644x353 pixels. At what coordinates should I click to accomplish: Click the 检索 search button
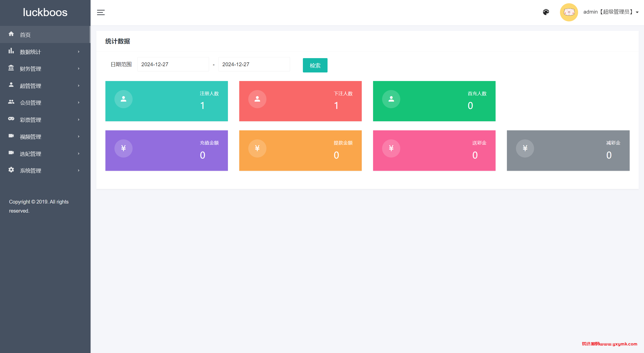315,65
